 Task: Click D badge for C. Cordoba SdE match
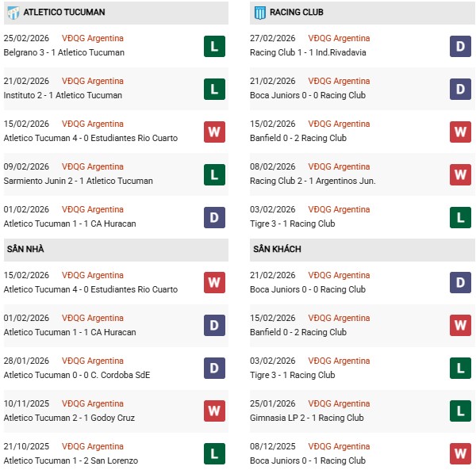pos(214,369)
